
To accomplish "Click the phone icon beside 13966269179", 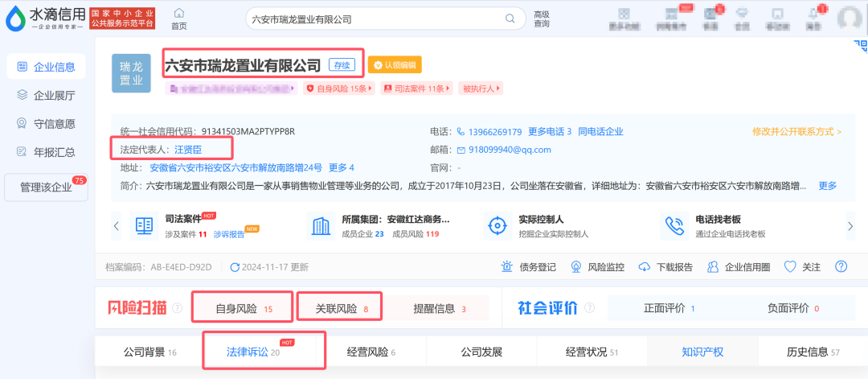I will (x=461, y=132).
